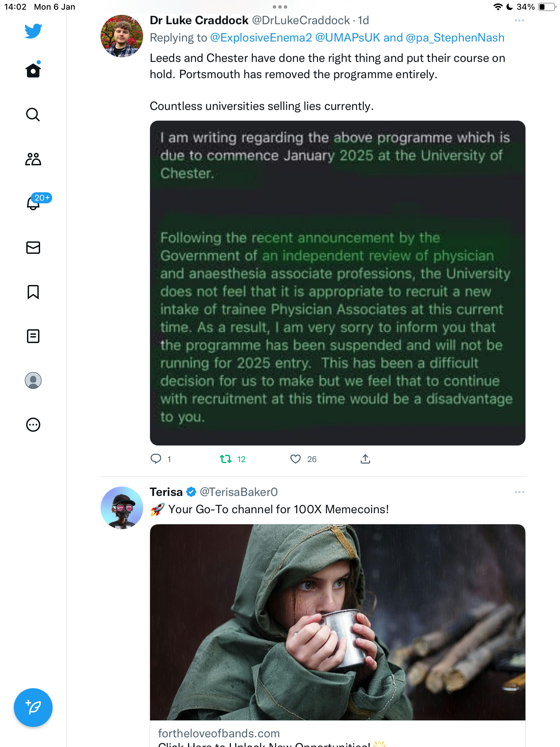560x747 pixels.
Task: Open the Search magnifier icon
Action: point(33,114)
